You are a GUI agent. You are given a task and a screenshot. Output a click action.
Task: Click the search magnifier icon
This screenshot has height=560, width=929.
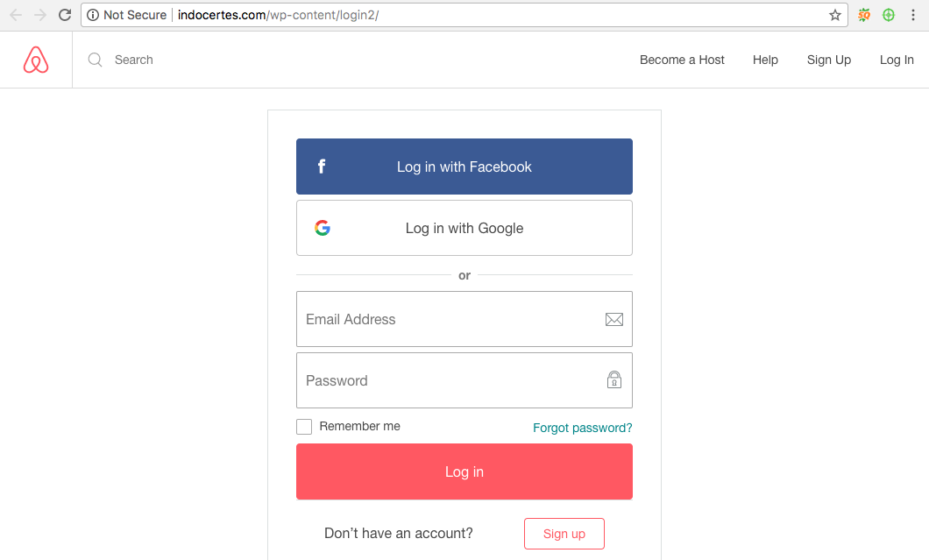point(95,60)
